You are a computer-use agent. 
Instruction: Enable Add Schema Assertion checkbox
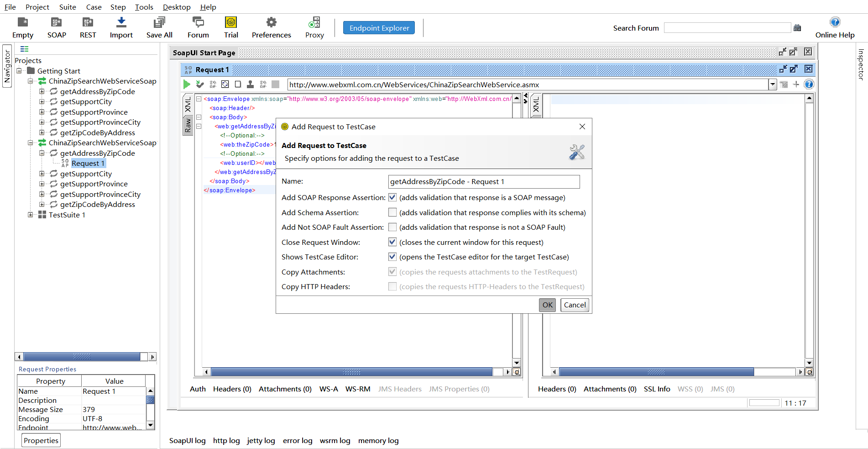(392, 212)
